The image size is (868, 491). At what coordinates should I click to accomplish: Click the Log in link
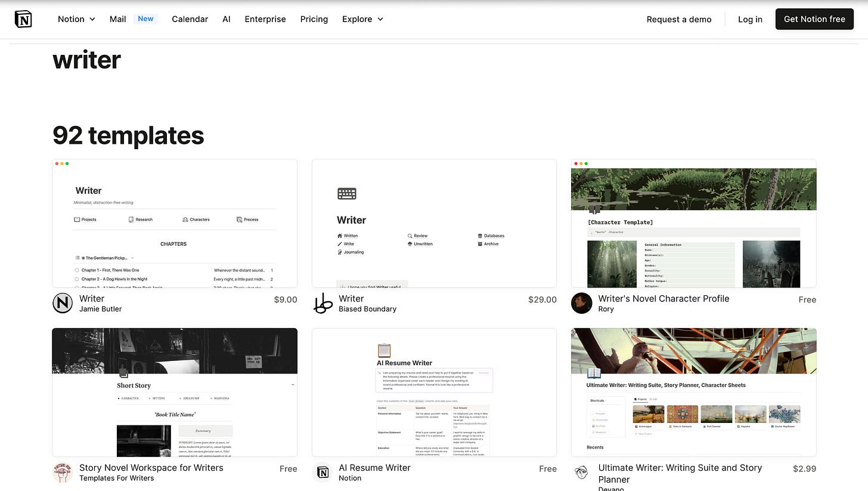click(x=750, y=19)
